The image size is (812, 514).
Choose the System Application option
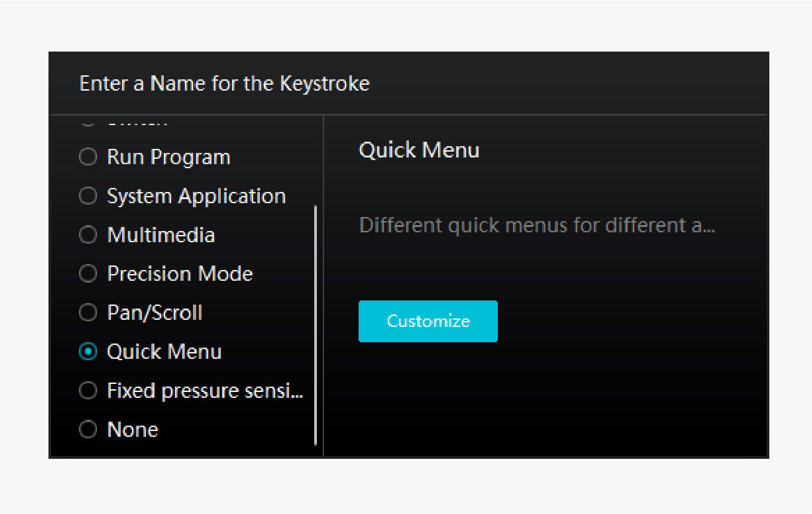pyautogui.click(x=88, y=196)
